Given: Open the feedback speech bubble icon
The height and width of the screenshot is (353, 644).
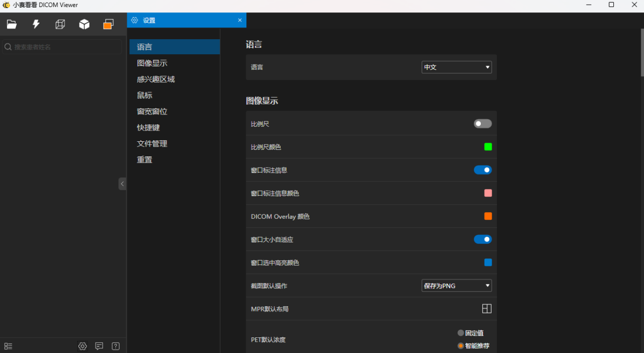Looking at the screenshot, I should click(99, 346).
